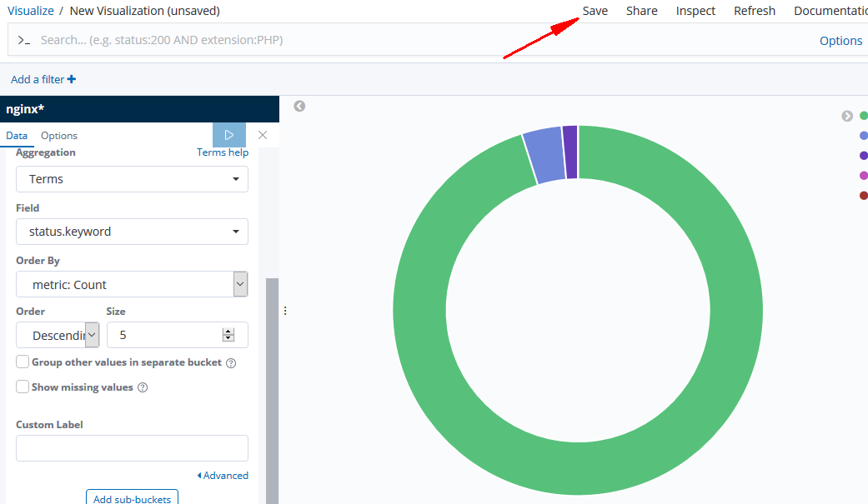Open the Aggregation Terms dropdown
The height and width of the screenshot is (504, 868).
coord(132,179)
